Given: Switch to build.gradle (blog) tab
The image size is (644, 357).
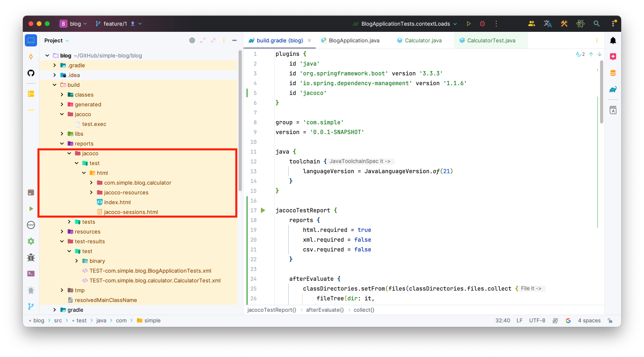Looking at the screenshot, I should click(x=280, y=40).
